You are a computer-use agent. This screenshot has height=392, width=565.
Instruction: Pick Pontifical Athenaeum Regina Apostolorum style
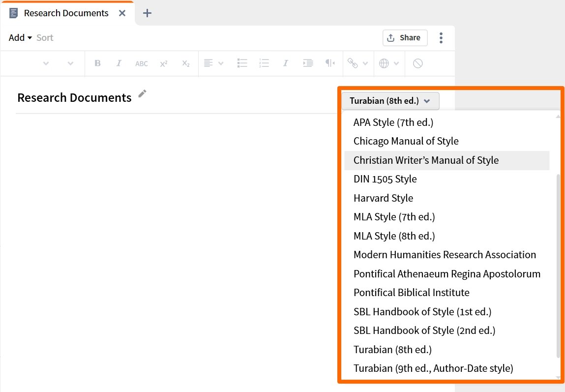tap(447, 274)
